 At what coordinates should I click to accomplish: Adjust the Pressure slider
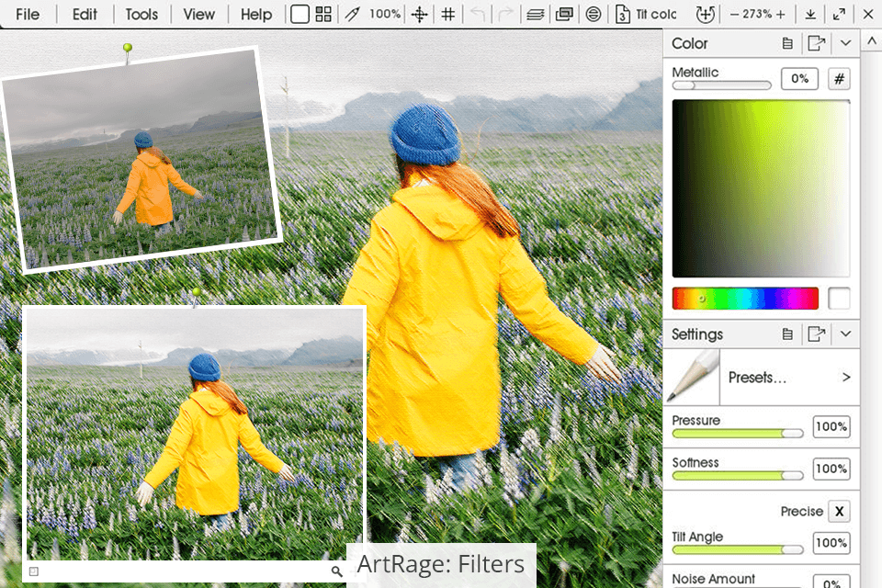(x=738, y=434)
